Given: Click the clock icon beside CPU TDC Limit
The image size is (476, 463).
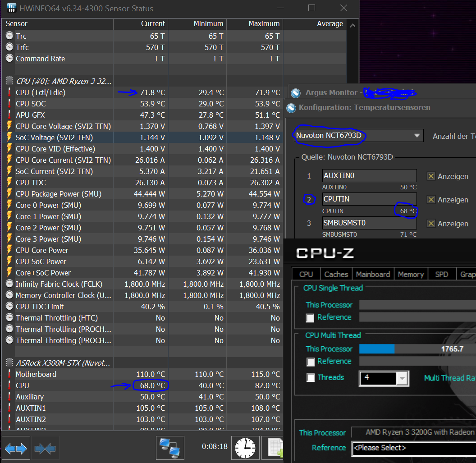Looking at the screenshot, I should [9, 307].
